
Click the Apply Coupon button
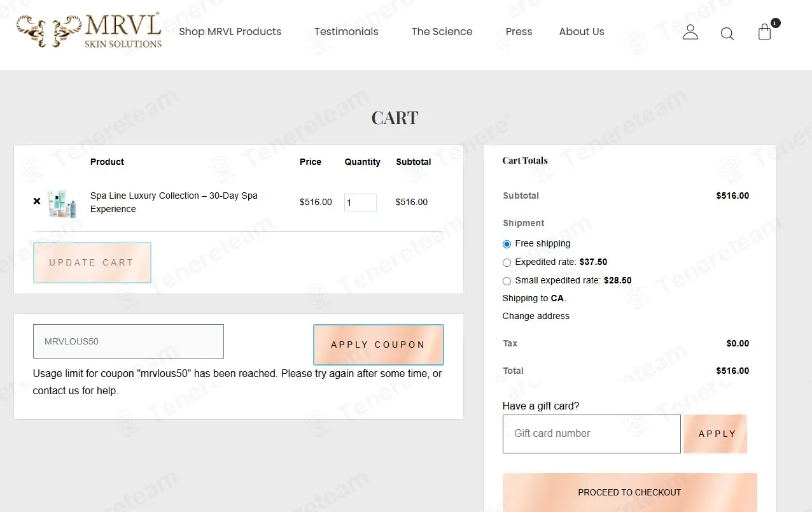click(378, 345)
